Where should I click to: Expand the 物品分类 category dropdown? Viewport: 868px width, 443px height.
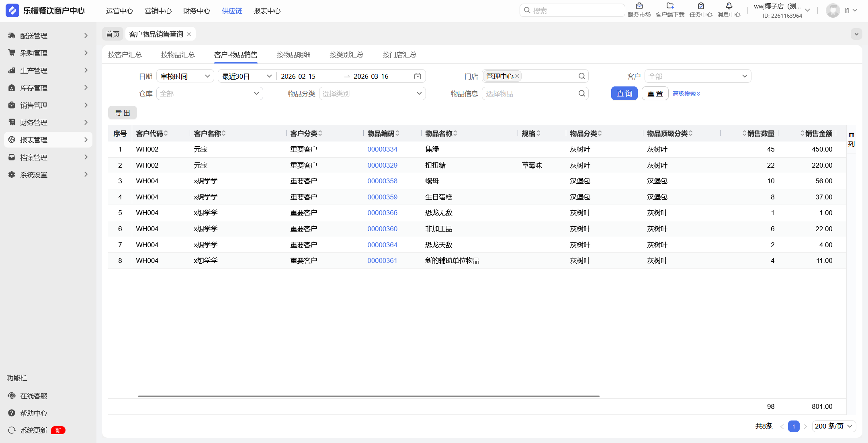(372, 94)
